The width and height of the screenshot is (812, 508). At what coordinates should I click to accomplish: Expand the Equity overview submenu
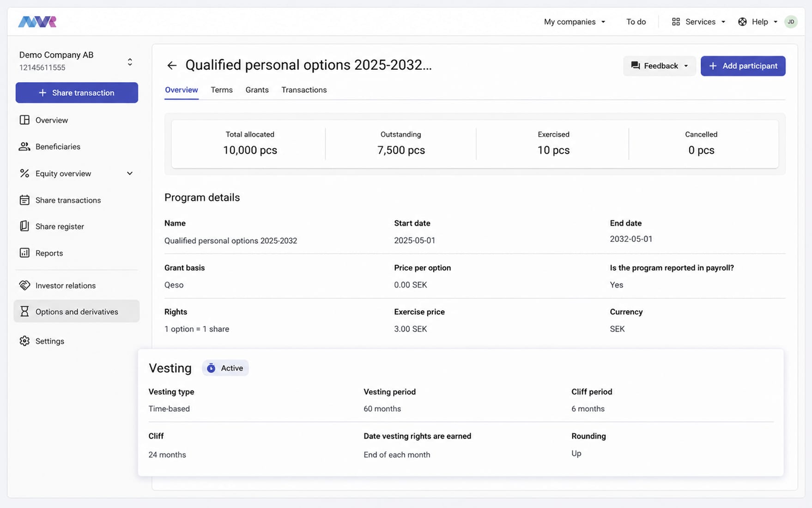pyautogui.click(x=77, y=173)
